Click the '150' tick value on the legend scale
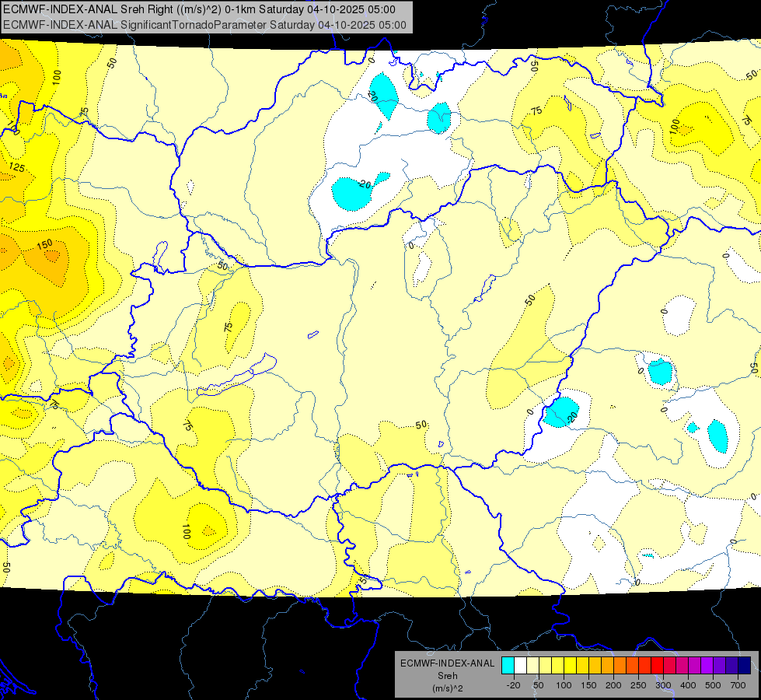The height and width of the screenshot is (700, 761). click(588, 685)
